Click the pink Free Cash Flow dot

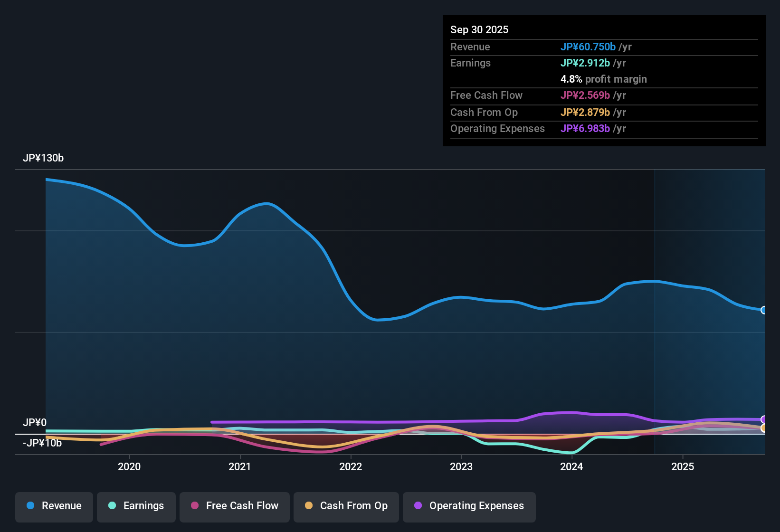194,506
